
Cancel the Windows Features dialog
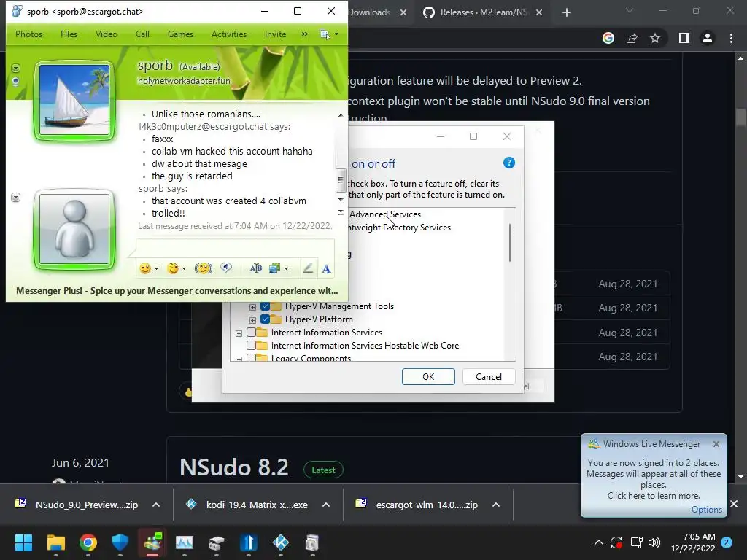pyautogui.click(x=488, y=377)
